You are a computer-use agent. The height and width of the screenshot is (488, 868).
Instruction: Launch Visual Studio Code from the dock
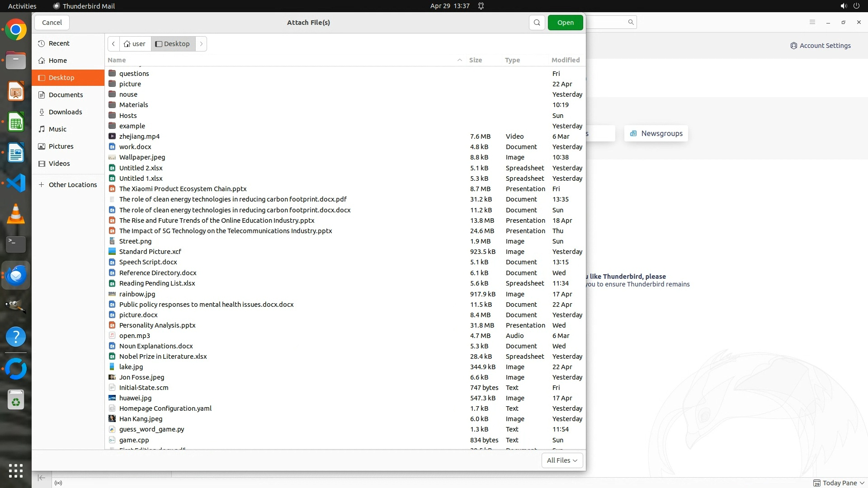[x=16, y=183]
